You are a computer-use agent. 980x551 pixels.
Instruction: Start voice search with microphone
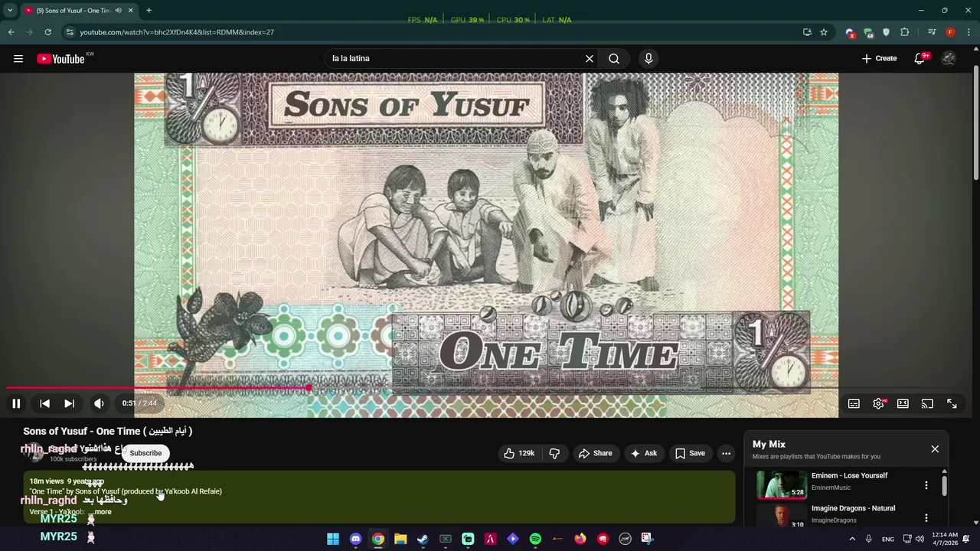[x=648, y=59]
